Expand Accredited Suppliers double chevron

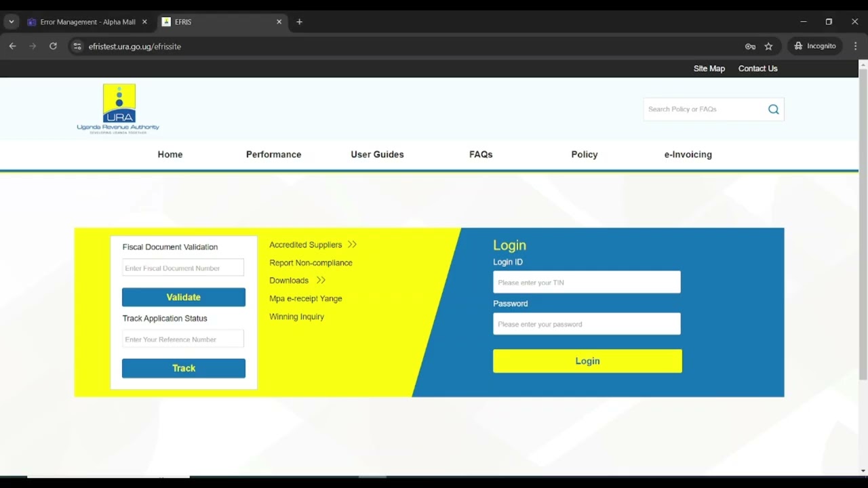(x=352, y=245)
